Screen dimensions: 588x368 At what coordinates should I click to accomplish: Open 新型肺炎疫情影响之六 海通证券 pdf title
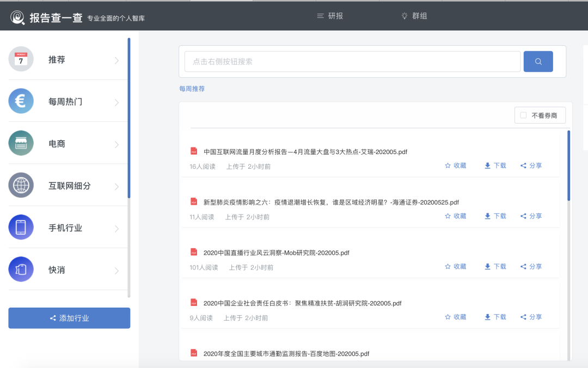(331, 202)
